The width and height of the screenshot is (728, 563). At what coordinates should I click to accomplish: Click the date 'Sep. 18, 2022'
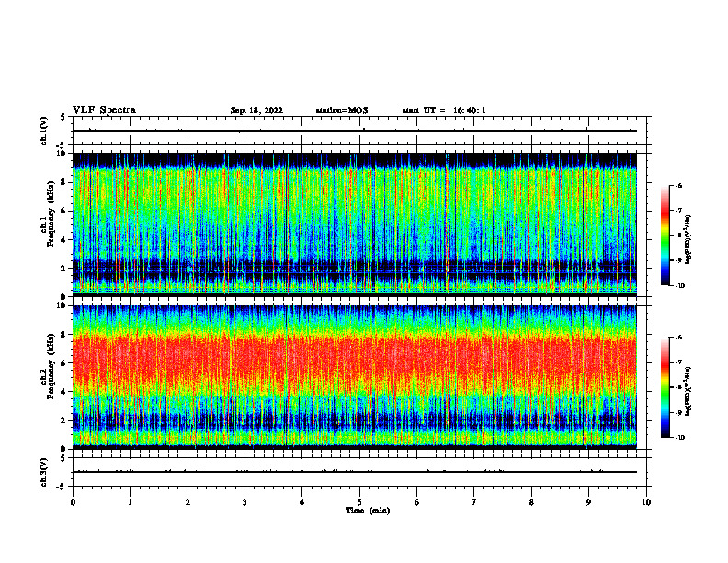(256, 110)
